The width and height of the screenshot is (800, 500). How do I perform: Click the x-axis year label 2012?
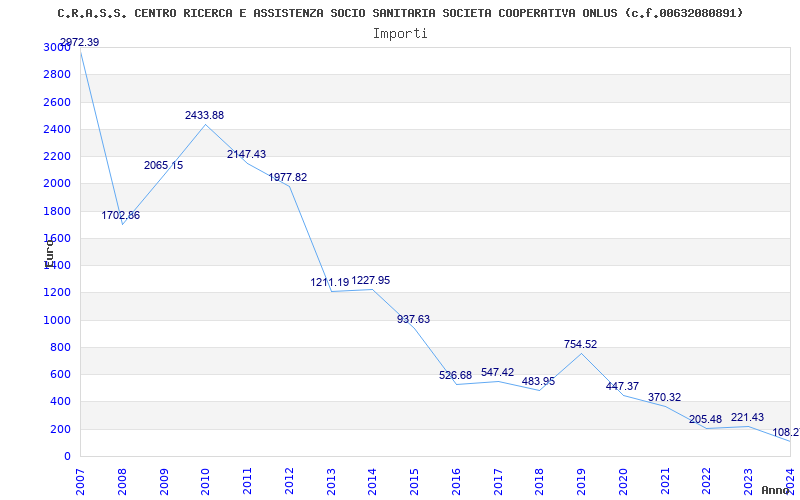point(289,482)
